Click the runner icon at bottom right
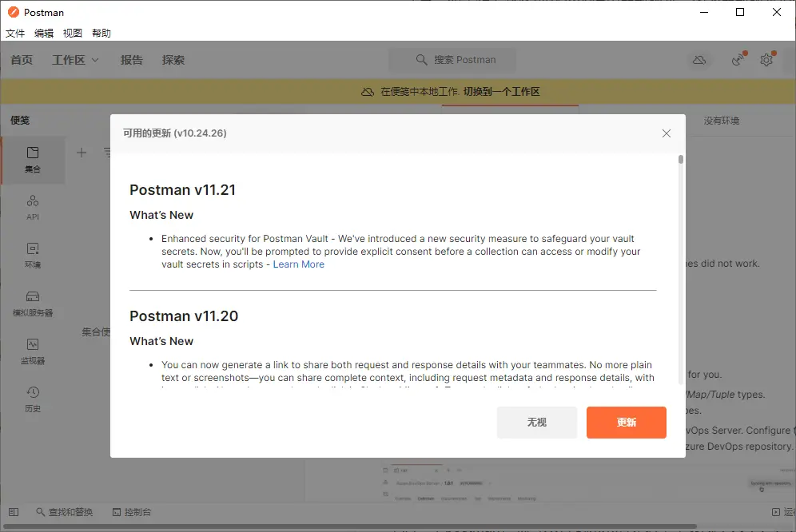This screenshot has height=532, width=796. pyautogui.click(x=776, y=512)
